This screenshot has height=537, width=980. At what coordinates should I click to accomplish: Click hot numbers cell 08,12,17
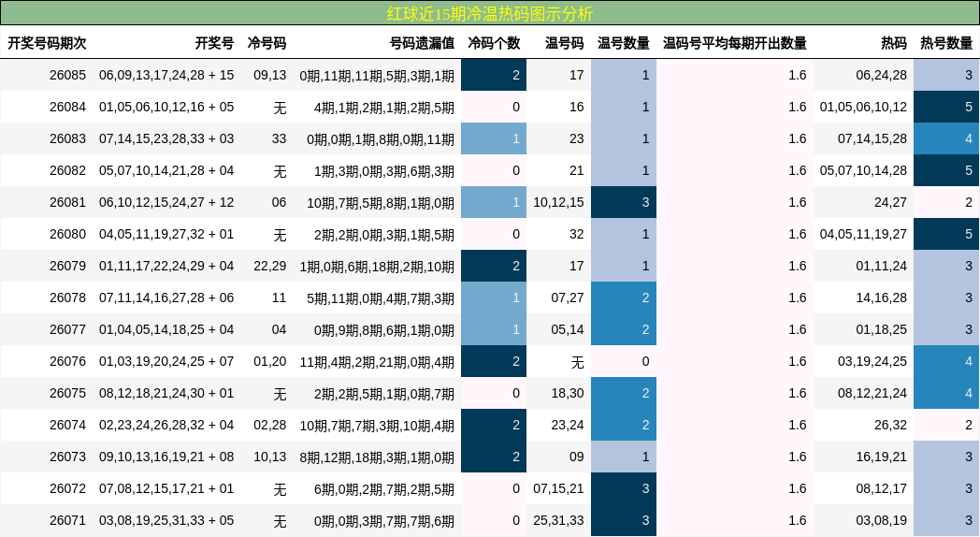tap(881, 489)
